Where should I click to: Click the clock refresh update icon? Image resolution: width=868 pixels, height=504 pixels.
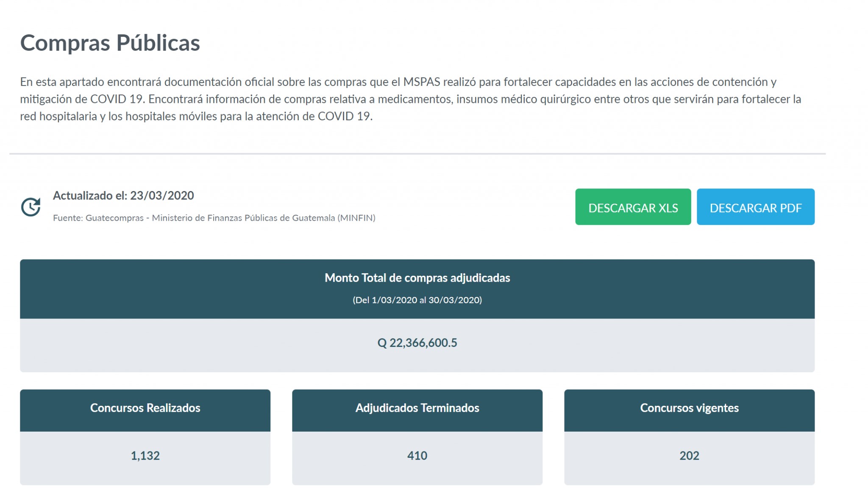[x=31, y=207]
